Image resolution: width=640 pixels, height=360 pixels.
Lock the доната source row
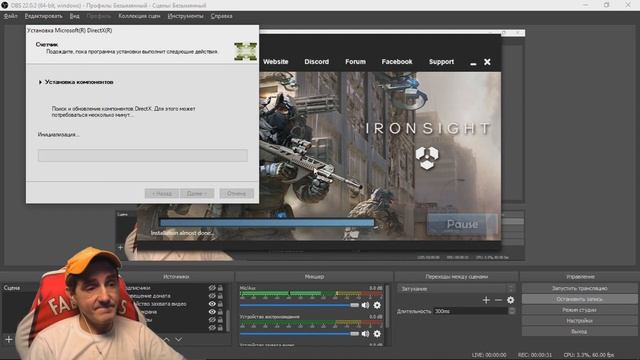click(220, 296)
